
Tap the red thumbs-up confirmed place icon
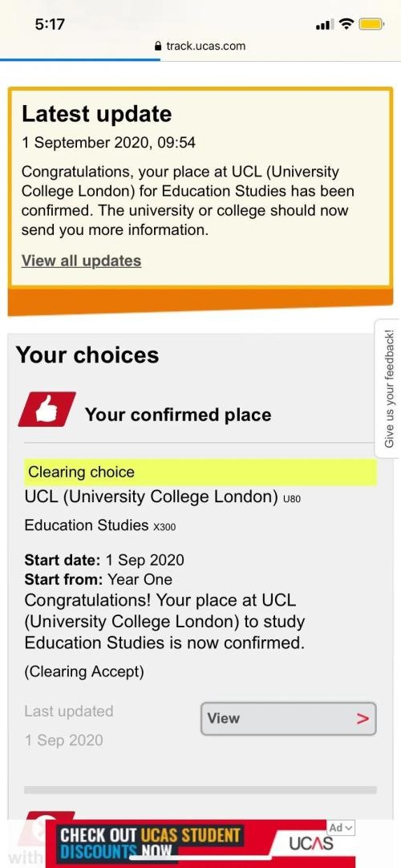[47, 410]
